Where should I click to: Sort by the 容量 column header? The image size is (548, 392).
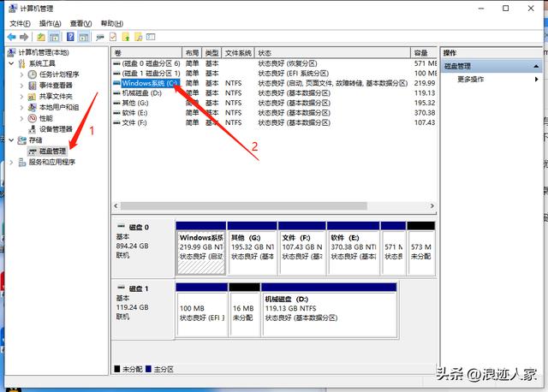coord(424,53)
